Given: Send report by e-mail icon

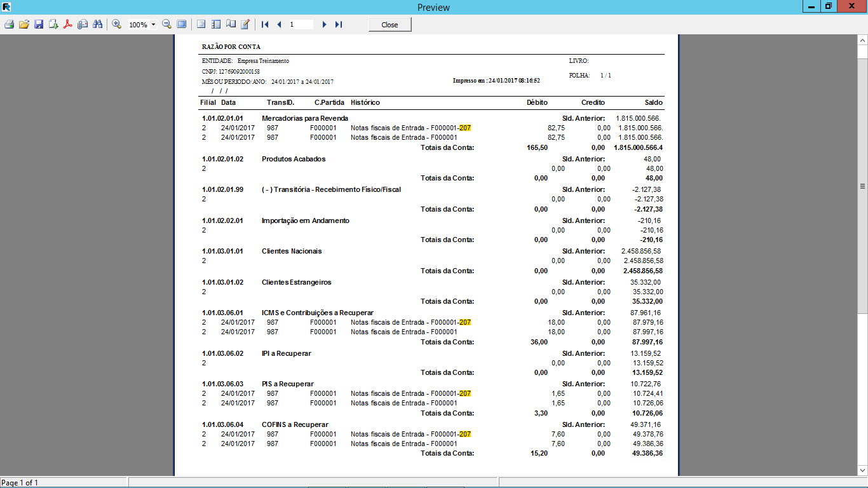Looking at the screenshot, I should click(83, 24).
